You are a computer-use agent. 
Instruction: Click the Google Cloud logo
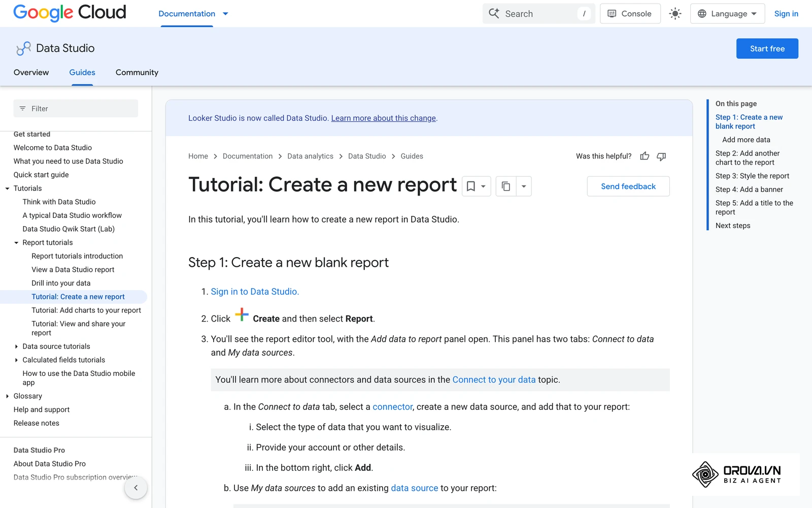click(70, 13)
